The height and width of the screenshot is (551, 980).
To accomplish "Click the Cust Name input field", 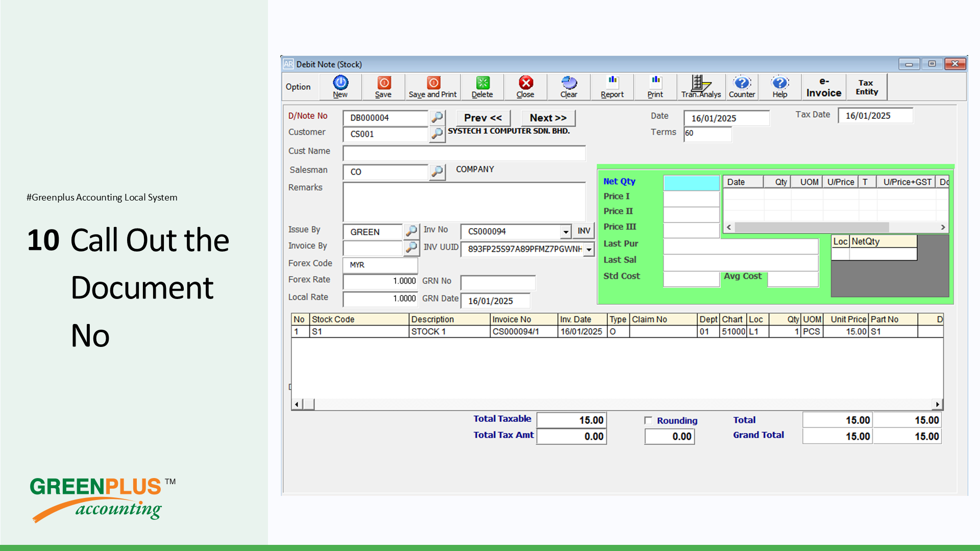I will point(464,153).
